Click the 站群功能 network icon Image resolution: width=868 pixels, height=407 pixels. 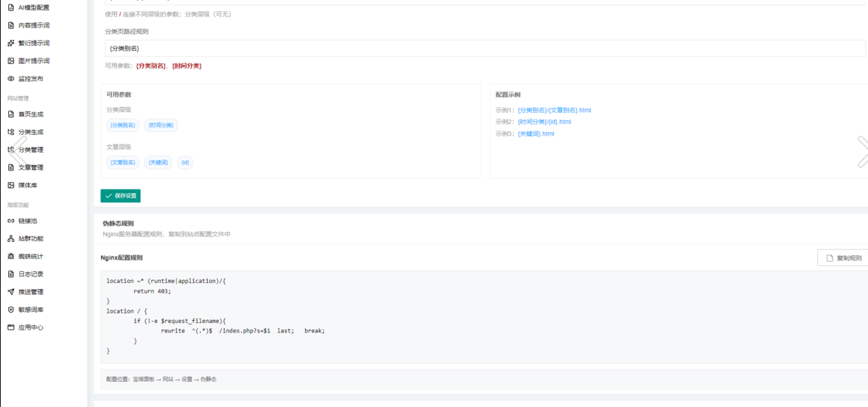(11, 239)
